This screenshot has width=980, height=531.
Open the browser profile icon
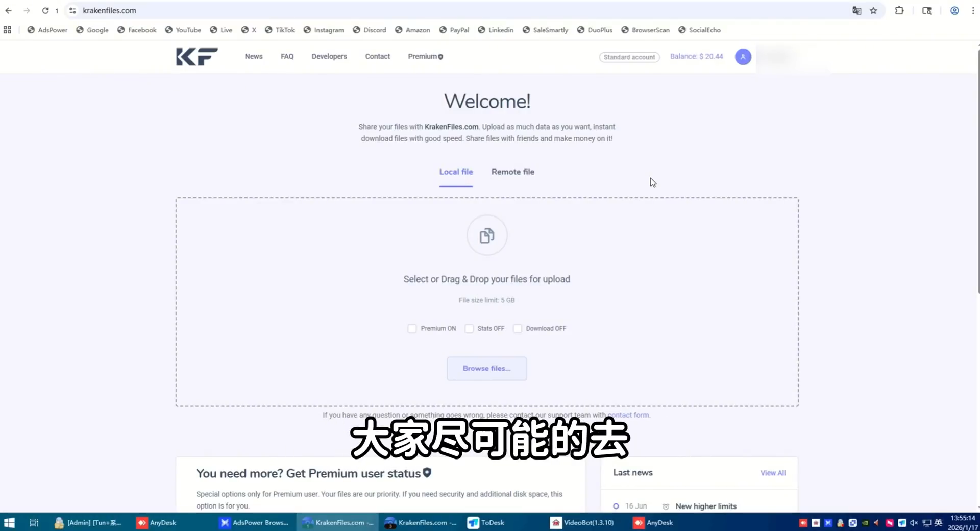(954, 10)
